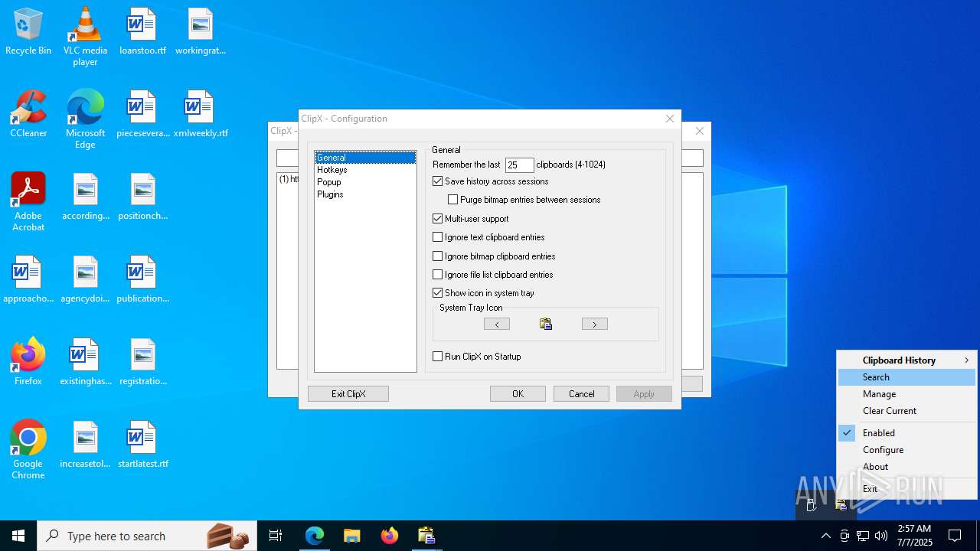
Task: Select xmlweekly.rtf desktop file
Action: coord(201,115)
